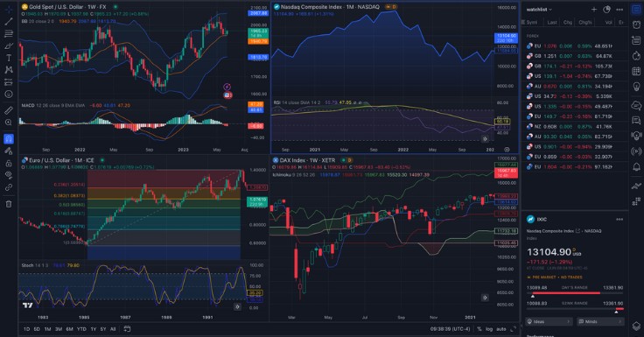
Task: Select the text annotation tool
Action: [9, 58]
